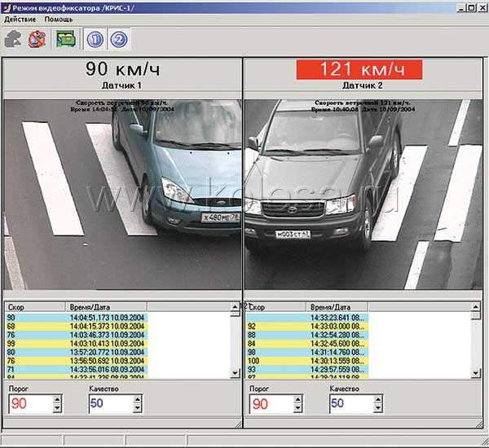Open the green archive toolbar icon
Image resolution: width=489 pixels, height=448 pixels.
pos(64,38)
